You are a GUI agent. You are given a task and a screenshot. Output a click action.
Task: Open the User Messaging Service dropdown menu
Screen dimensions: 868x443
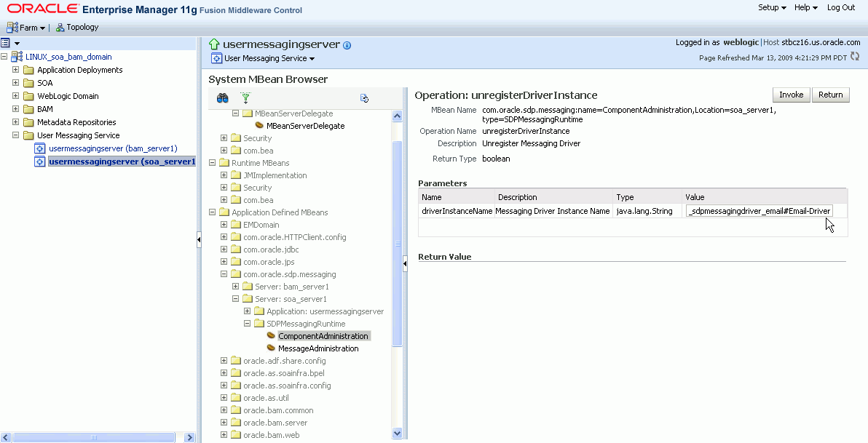(x=269, y=59)
